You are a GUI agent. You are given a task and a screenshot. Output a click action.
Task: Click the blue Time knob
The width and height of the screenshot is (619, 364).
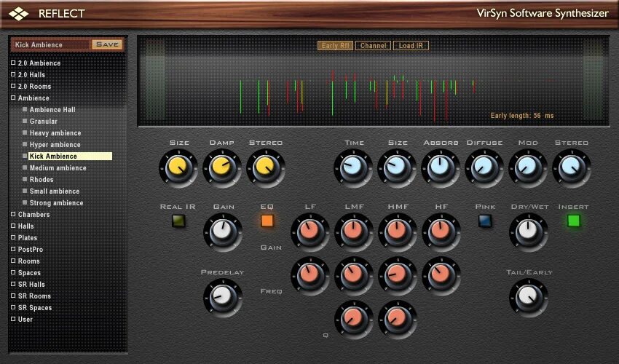[x=353, y=167]
